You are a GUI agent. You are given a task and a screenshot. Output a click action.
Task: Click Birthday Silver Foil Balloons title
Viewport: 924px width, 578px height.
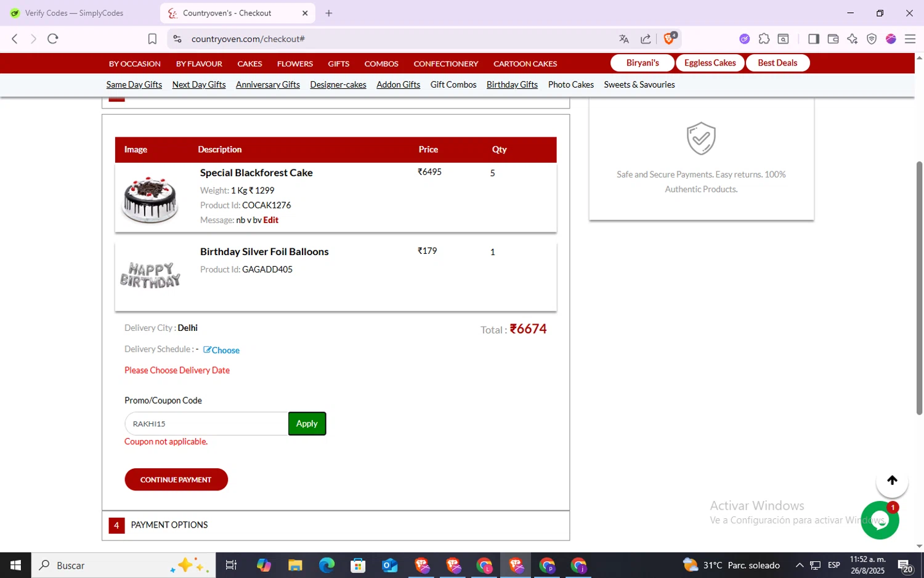(x=264, y=251)
